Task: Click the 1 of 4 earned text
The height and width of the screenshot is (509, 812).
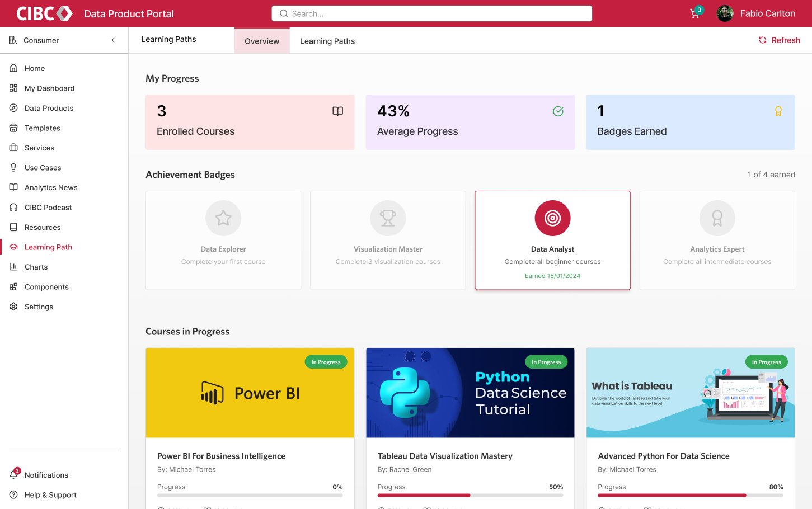Action: click(771, 175)
